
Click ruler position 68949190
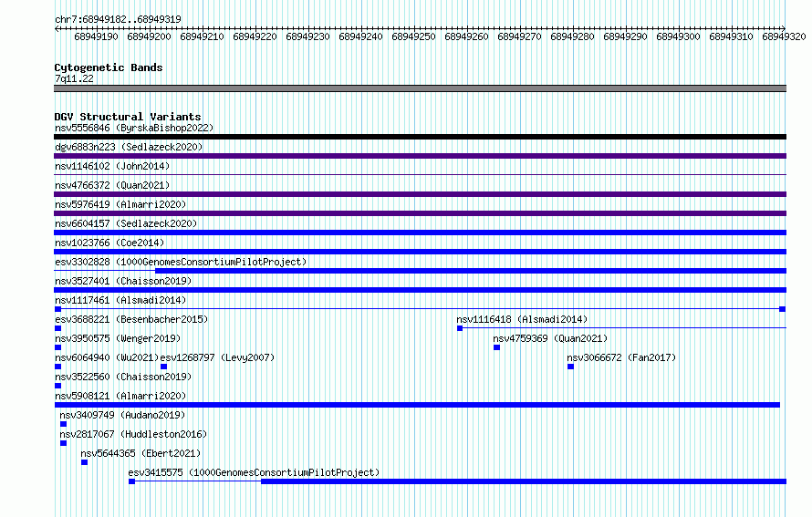[x=97, y=36]
